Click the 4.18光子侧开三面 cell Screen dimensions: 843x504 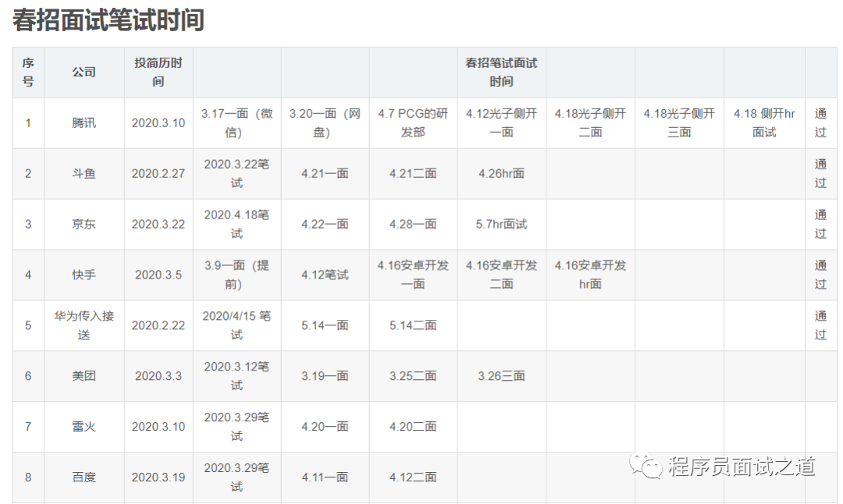(x=679, y=123)
